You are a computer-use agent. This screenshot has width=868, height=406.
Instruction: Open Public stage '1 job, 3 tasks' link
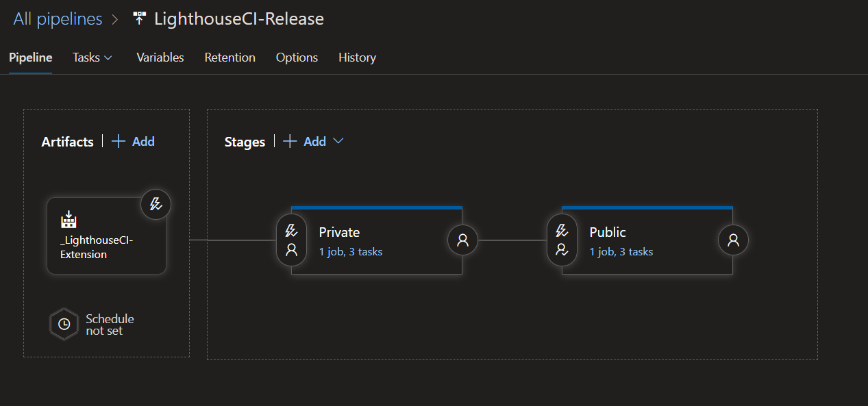[621, 252]
